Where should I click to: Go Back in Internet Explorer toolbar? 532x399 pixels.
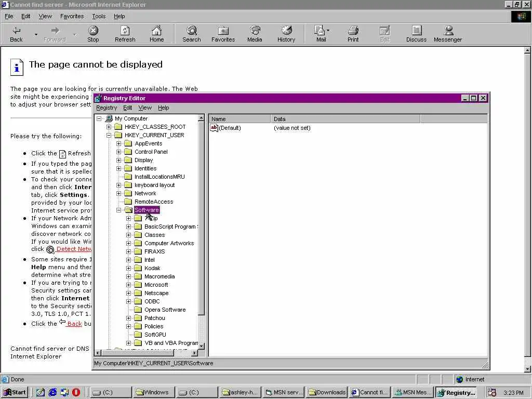tap(16, 34)
